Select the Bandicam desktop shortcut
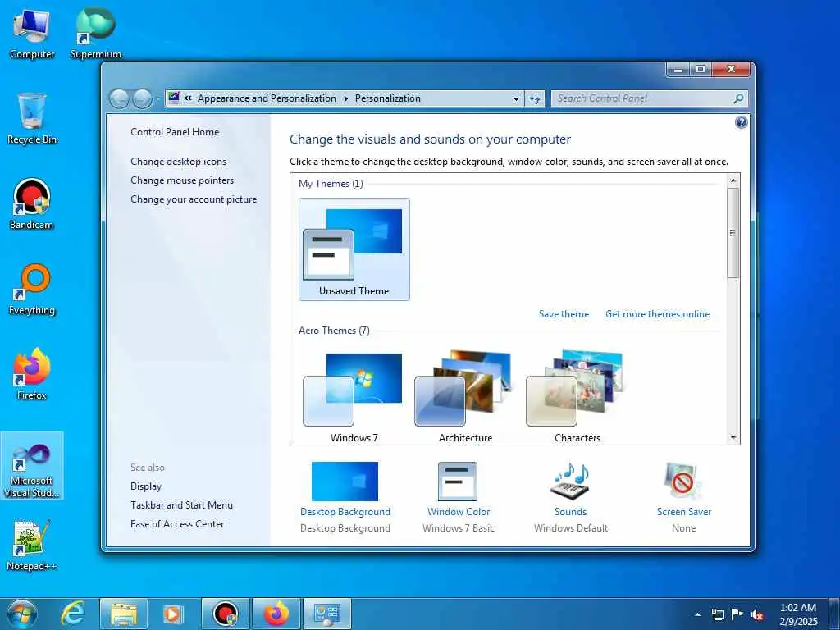840x630 pixels. 32,204
